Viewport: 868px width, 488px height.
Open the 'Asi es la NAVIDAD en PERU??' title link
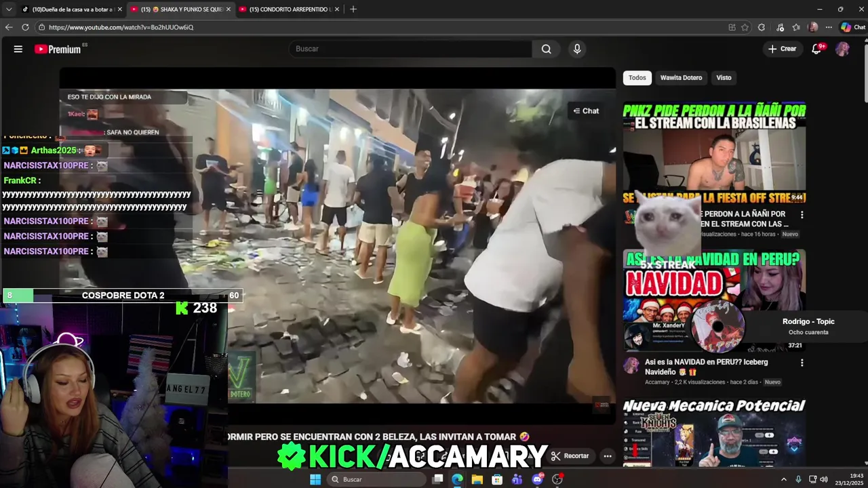pyautogui.click(x=706, y=367)
